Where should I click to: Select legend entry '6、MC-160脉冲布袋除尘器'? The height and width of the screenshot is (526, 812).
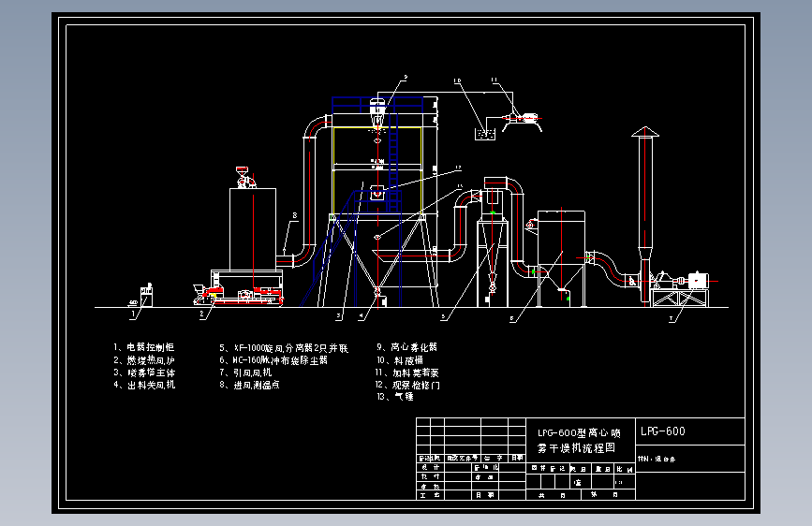point(273,359)
